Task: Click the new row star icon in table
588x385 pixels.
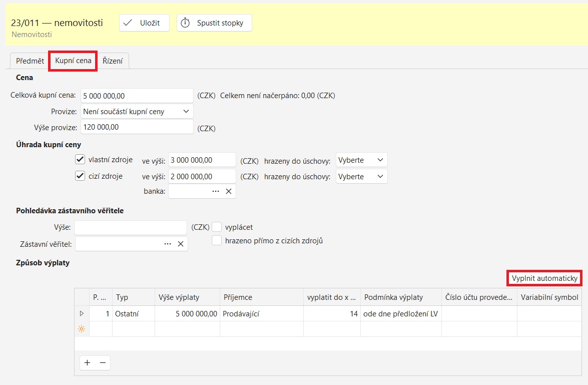Action: click(x=82, y=329)
